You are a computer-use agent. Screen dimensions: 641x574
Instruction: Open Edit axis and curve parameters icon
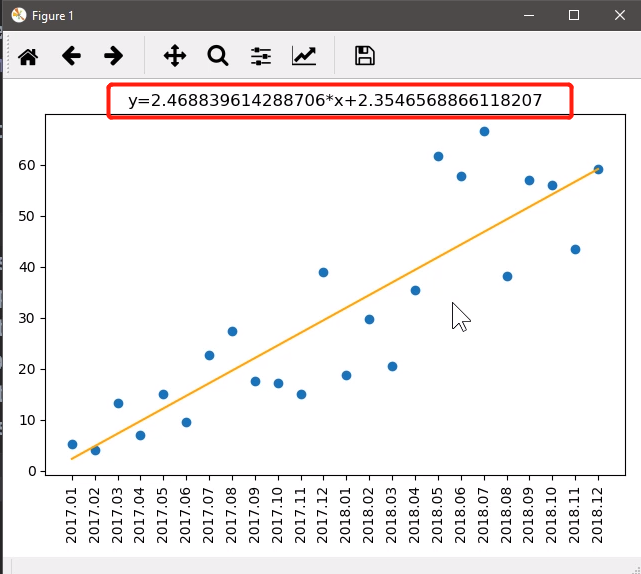[304, 56]
